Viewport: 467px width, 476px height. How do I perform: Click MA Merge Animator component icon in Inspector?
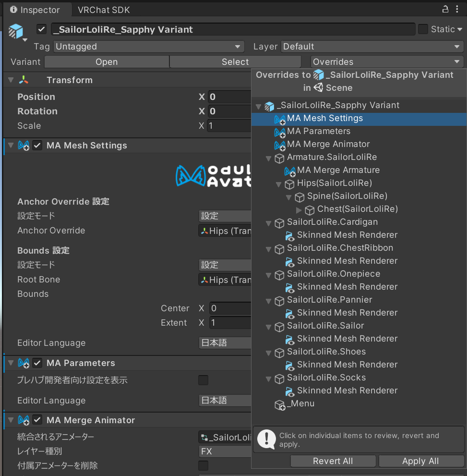[24, 420]
